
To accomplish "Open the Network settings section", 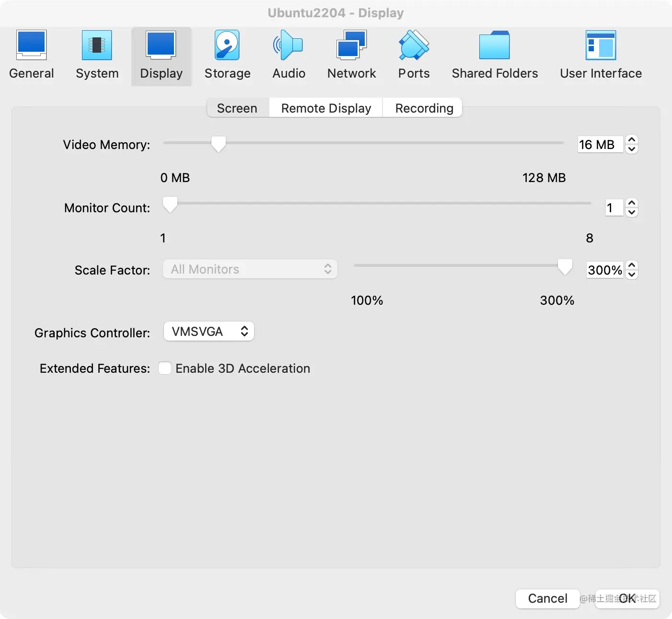I will (351, 55).
